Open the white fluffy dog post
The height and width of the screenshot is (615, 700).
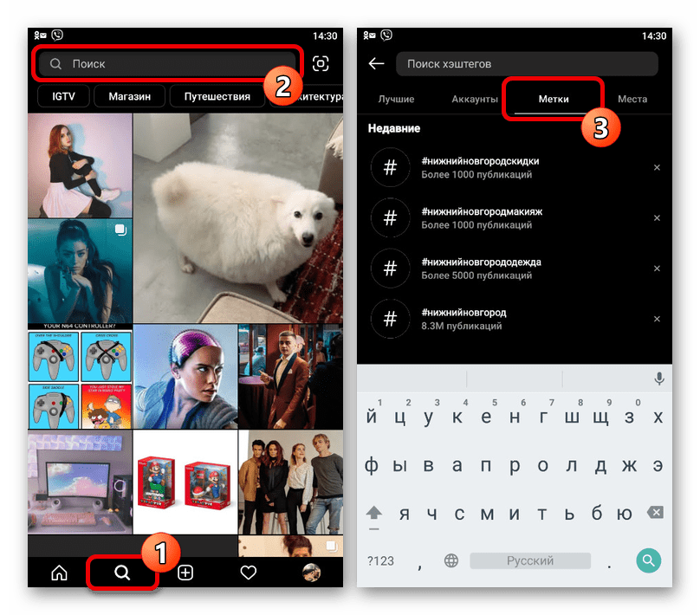coord(238,217)
